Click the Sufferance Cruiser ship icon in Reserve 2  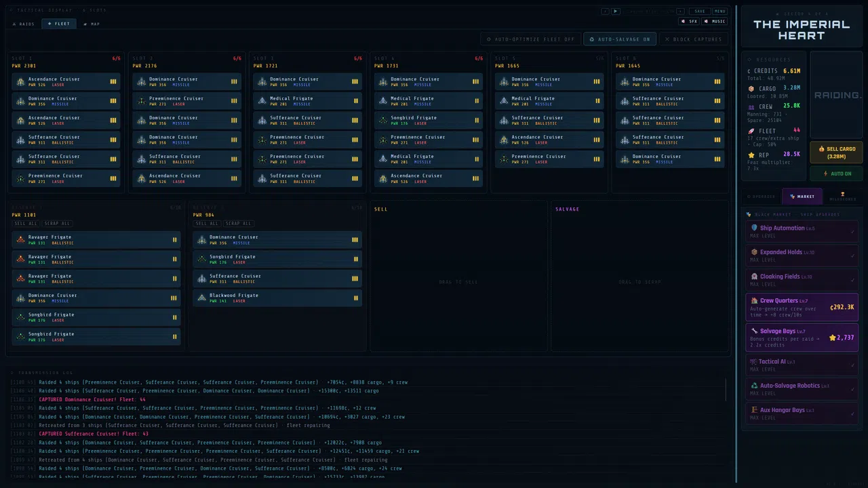(x=202, y=279)
